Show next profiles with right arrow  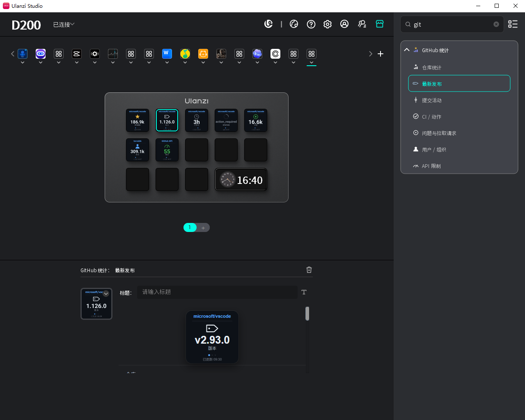(x=371, y=54)
